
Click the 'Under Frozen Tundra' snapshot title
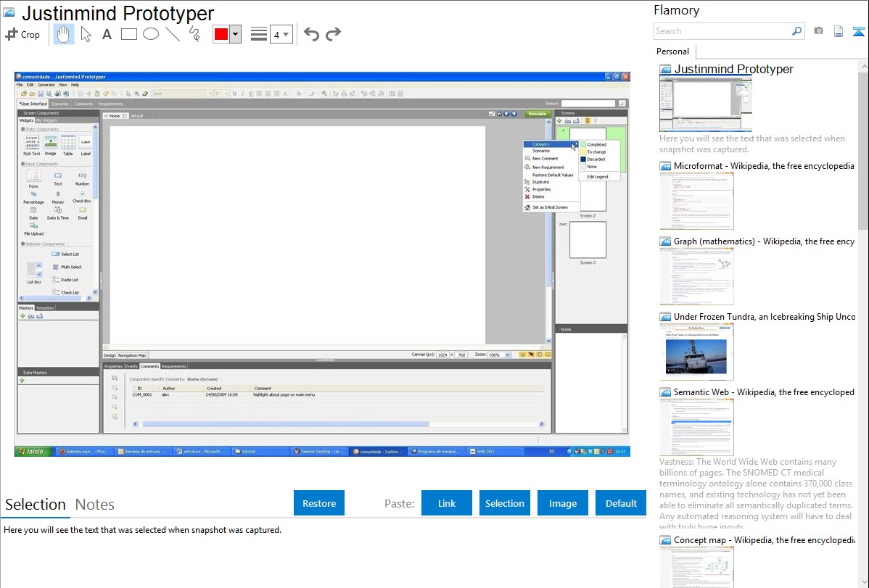(x=765, y=316)
